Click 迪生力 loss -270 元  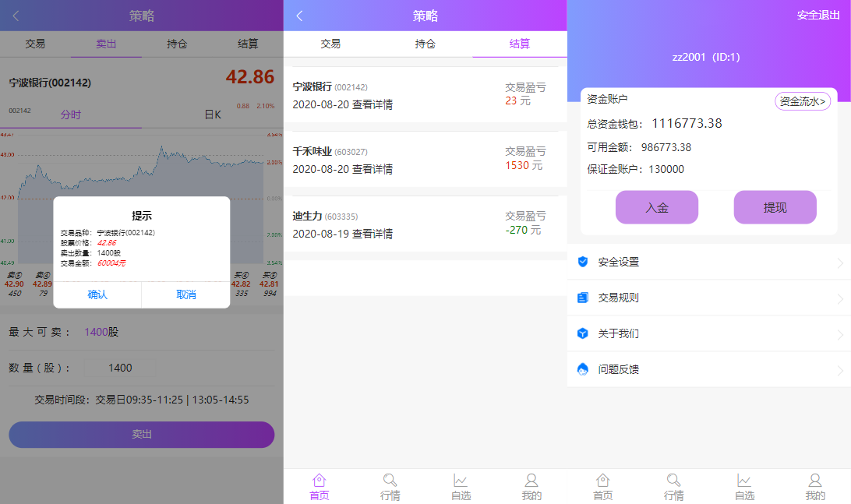pyautogui.click(x=524, y=230)
